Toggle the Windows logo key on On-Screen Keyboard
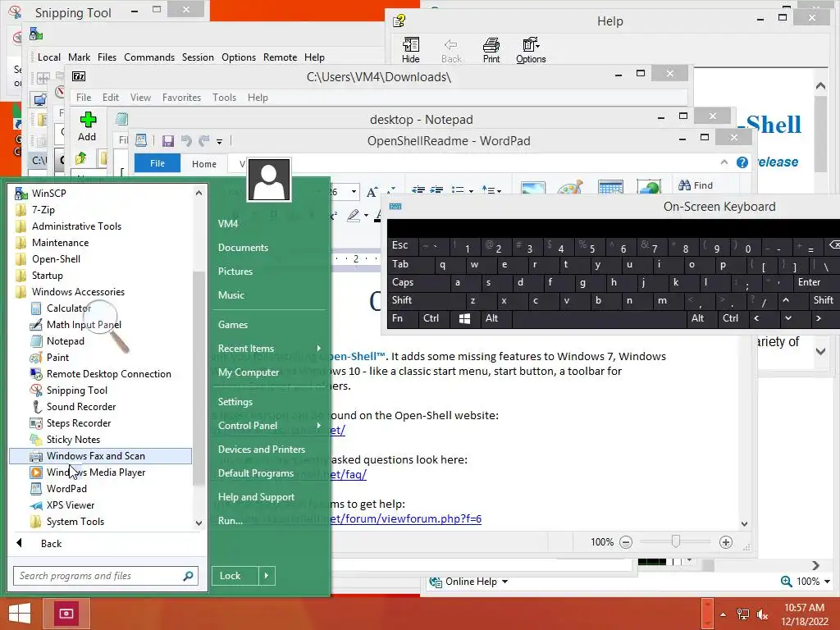This screenshot has width=840, height=630. (x=464, y=318)
